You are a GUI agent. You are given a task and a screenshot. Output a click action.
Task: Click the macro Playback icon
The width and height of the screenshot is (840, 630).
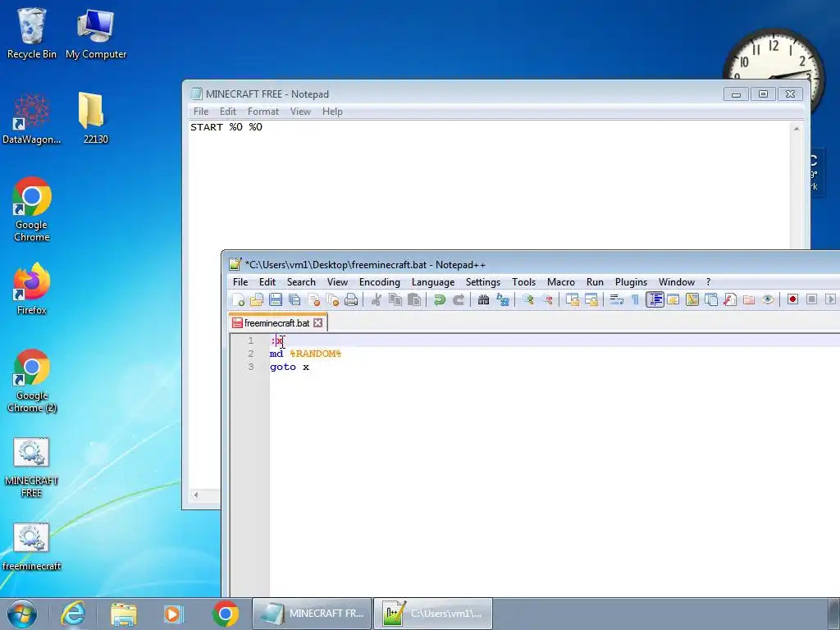click(830, 299)
